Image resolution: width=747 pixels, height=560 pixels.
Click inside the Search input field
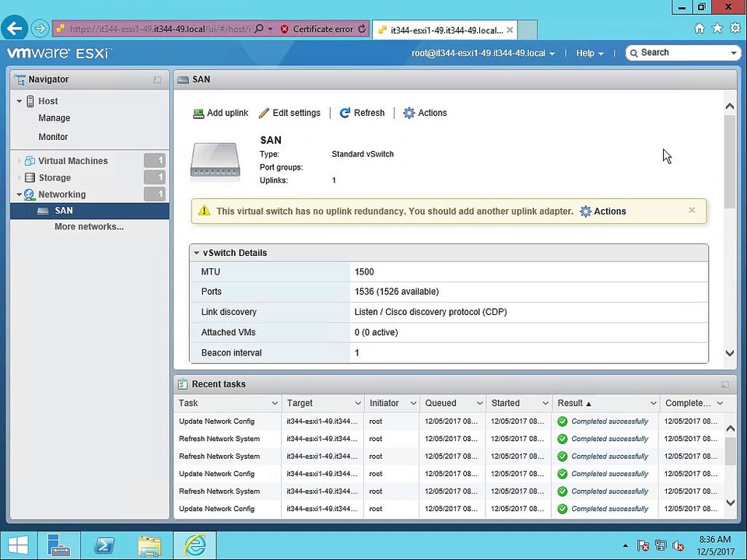pos(679,53)
